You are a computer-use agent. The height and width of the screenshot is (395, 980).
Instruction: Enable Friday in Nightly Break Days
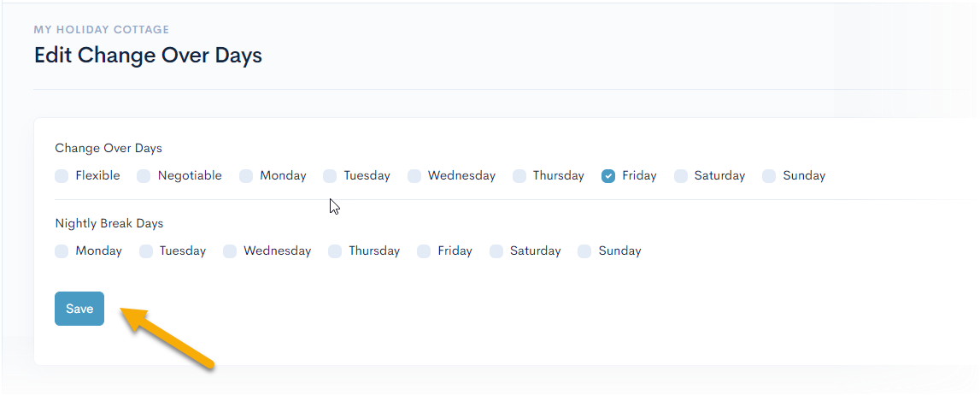point(424,251)
